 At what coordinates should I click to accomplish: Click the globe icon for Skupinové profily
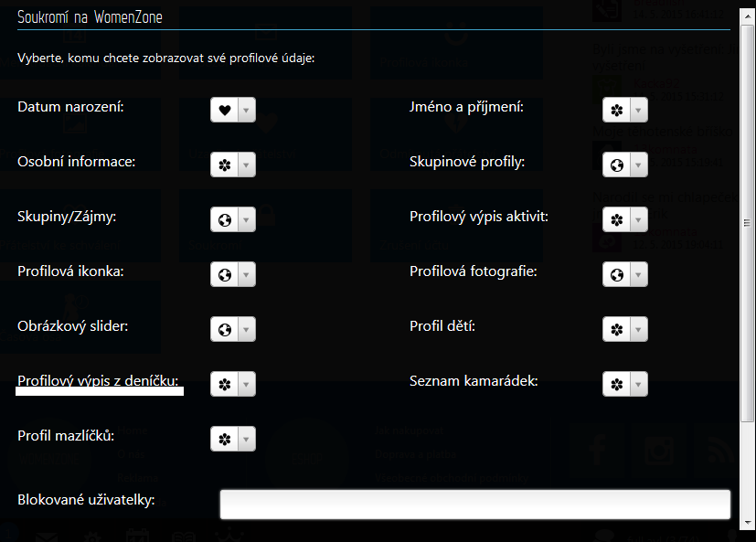tap(616, 165)
